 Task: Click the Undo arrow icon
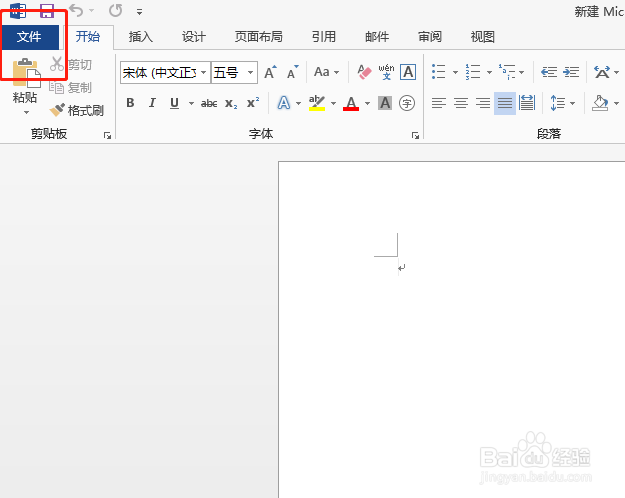[76, 11]
